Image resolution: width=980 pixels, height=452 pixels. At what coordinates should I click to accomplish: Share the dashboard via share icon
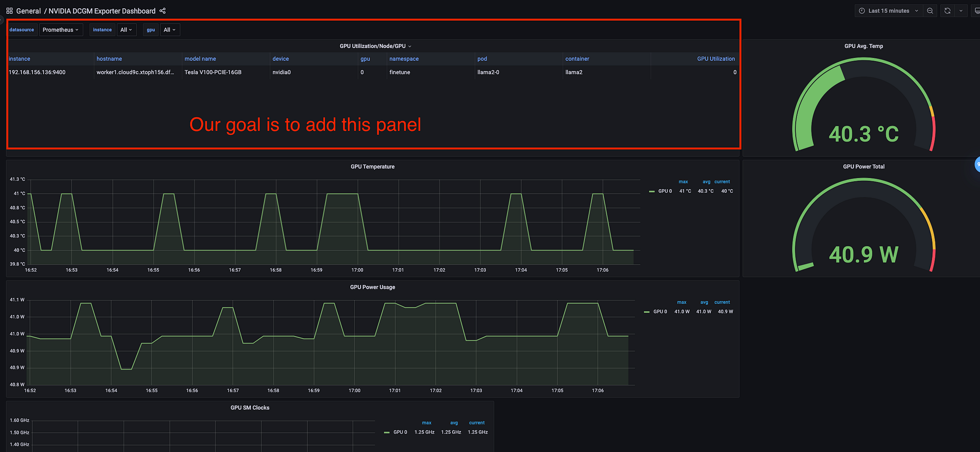tap(163, 11)
